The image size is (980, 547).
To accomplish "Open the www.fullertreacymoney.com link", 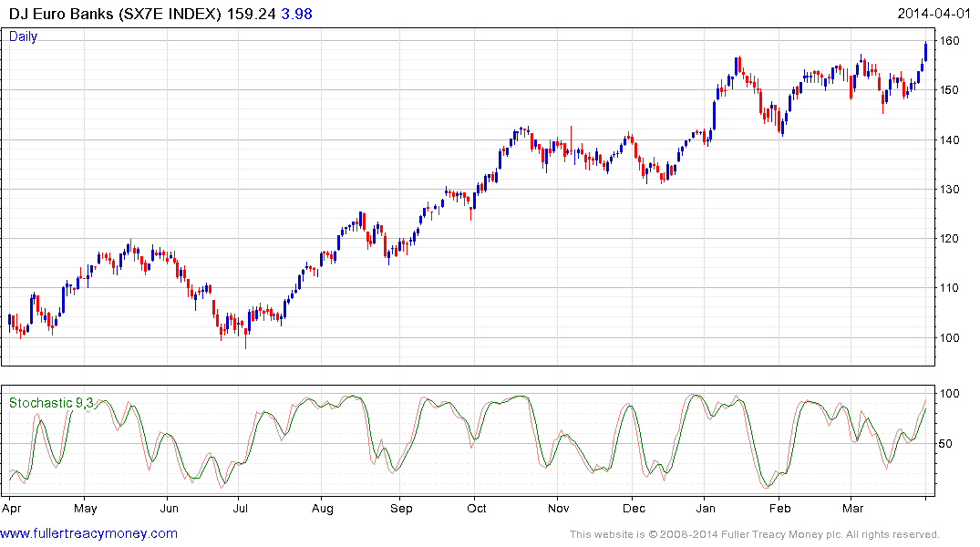I will pyautogui.click(x=88, y=533).
